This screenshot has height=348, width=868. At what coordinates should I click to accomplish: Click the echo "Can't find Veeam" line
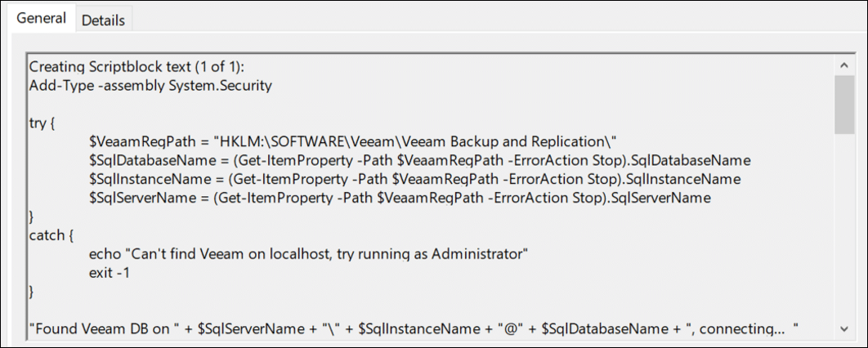tap(309, 253)
